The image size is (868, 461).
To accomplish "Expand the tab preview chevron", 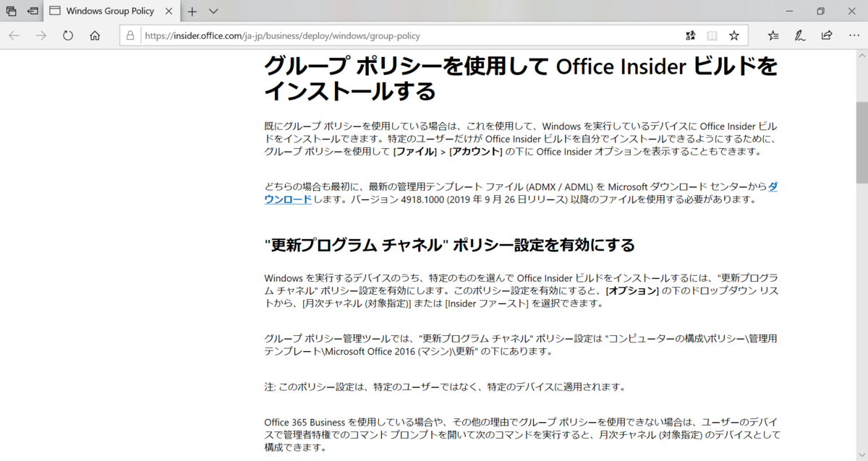I will [x=213, y=12].
